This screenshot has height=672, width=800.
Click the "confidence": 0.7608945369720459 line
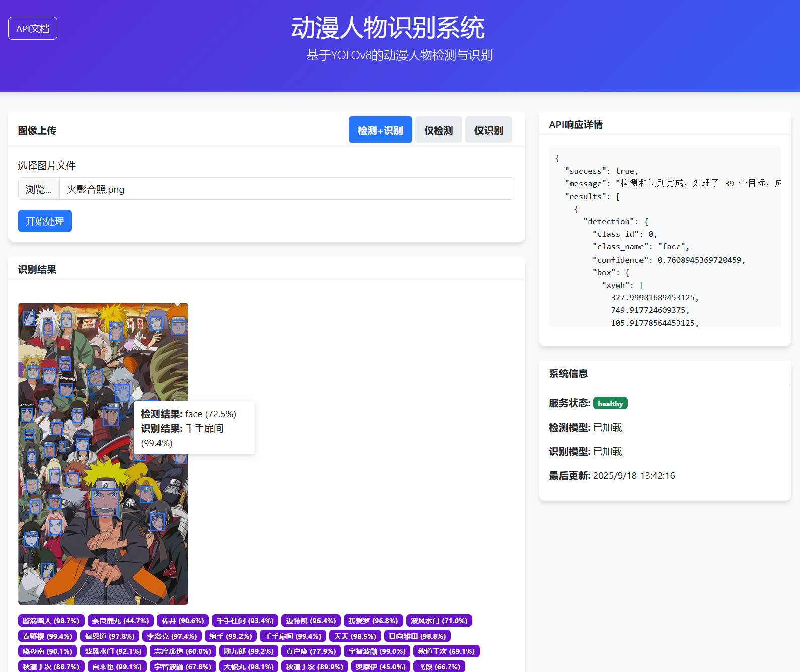pos(669,260)
